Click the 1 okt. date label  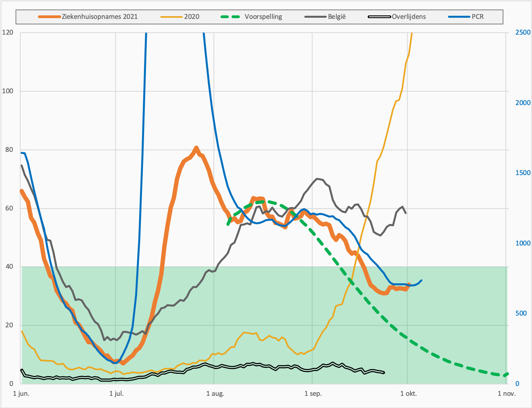point(408,393)
